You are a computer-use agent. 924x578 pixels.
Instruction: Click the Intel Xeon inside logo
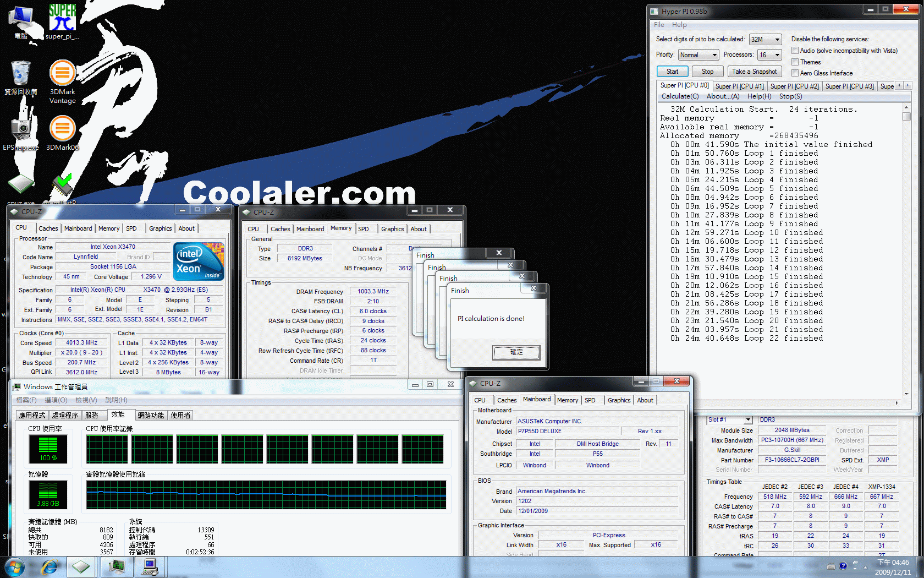coord(199,262)
